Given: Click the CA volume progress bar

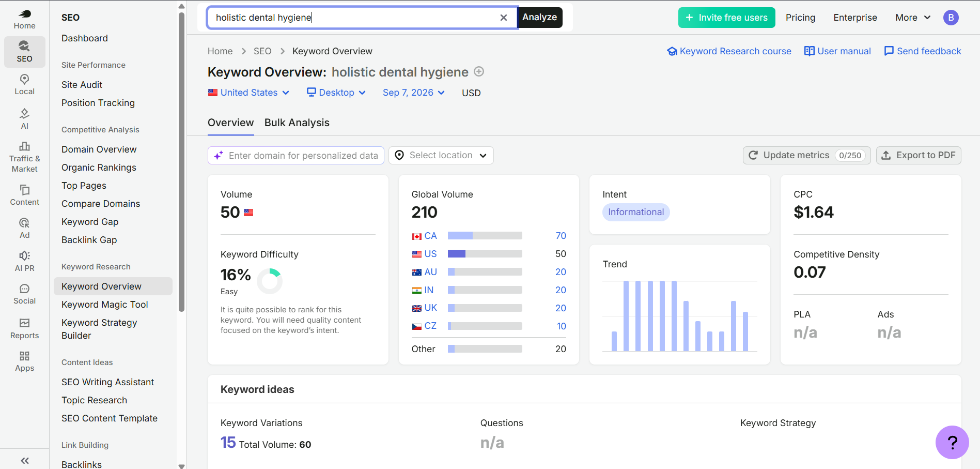Looking at the screenshot, I should click(x=485, y=236).
